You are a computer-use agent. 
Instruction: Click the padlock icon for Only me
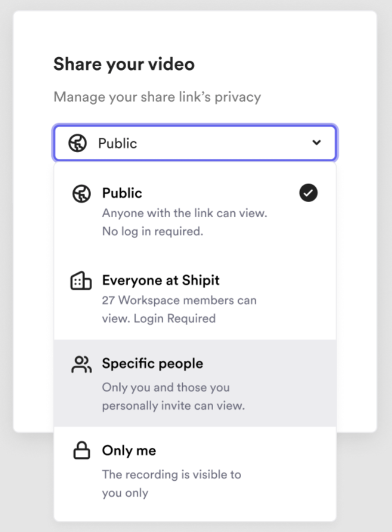tap(81, 451)
